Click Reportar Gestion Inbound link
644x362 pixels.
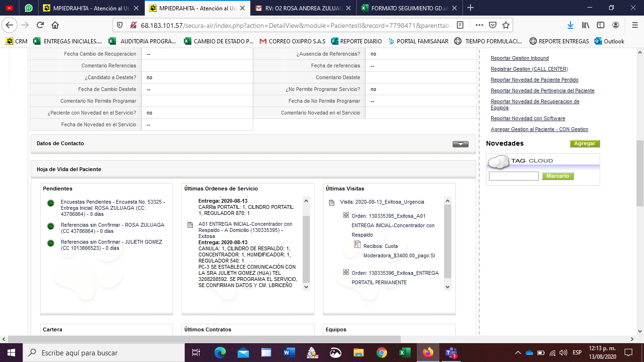coord(520,58)
